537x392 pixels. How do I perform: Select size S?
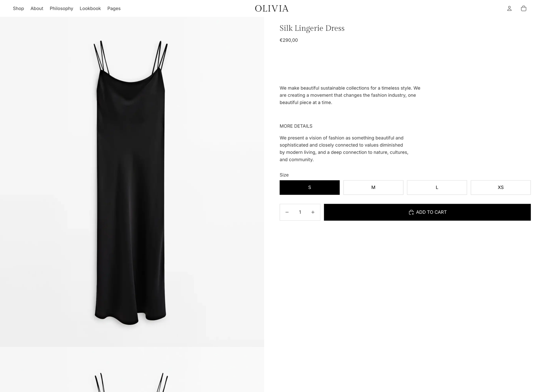(309, 187)
